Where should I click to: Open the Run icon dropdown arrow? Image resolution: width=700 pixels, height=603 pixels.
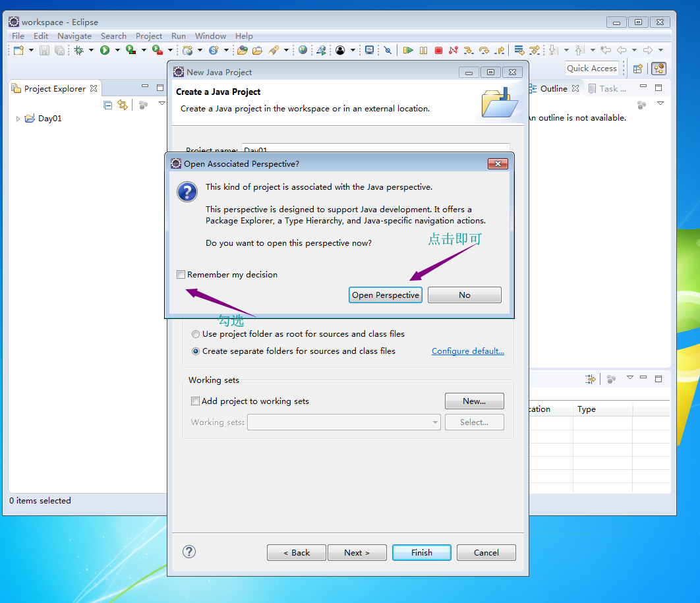(x=117, y=51)
